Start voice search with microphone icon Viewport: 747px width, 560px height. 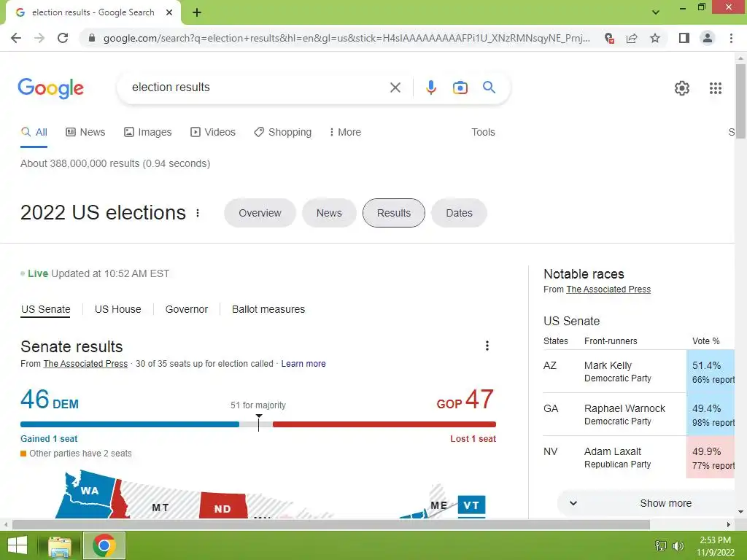(430, 87)
